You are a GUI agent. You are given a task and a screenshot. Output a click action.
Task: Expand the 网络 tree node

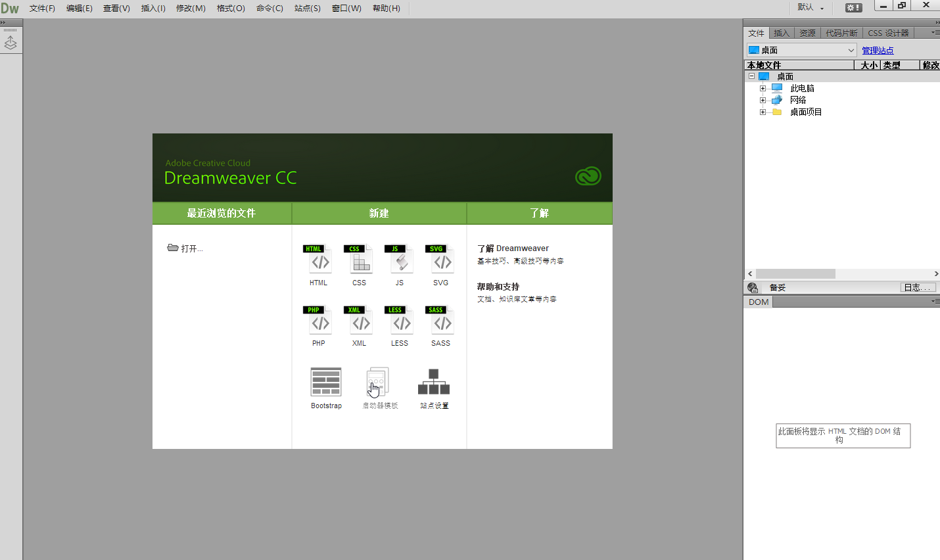(761, 99)
